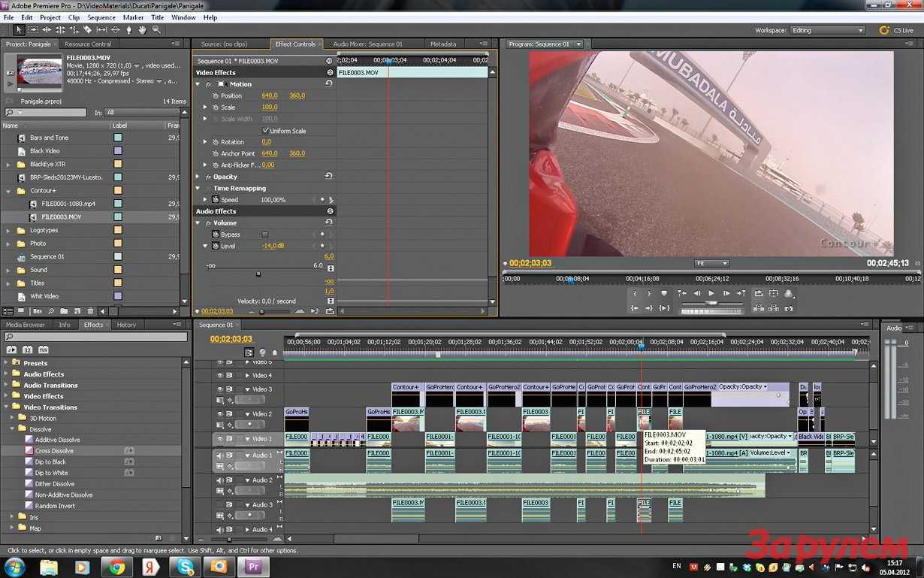924x578 pixels.
Task: Select the Razor tool in toolbar
Action: (x=87, y=30)
